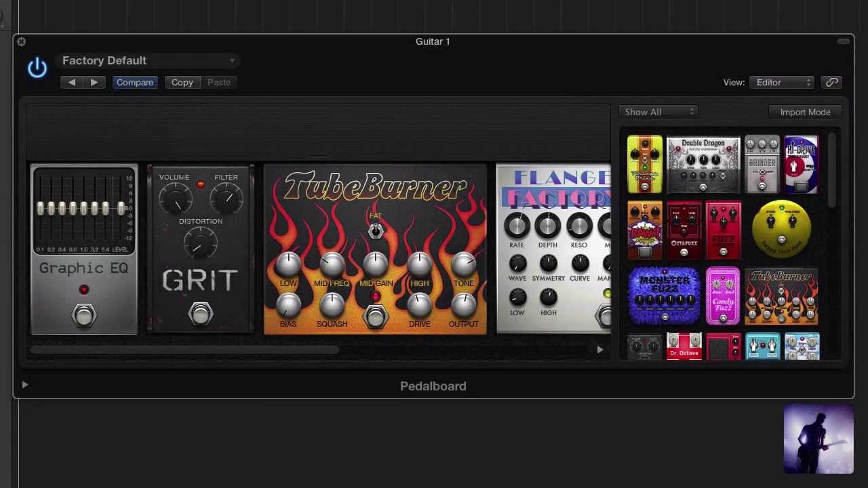Choose the Hi-Drive pedal thumbnail

click(801, 165)
